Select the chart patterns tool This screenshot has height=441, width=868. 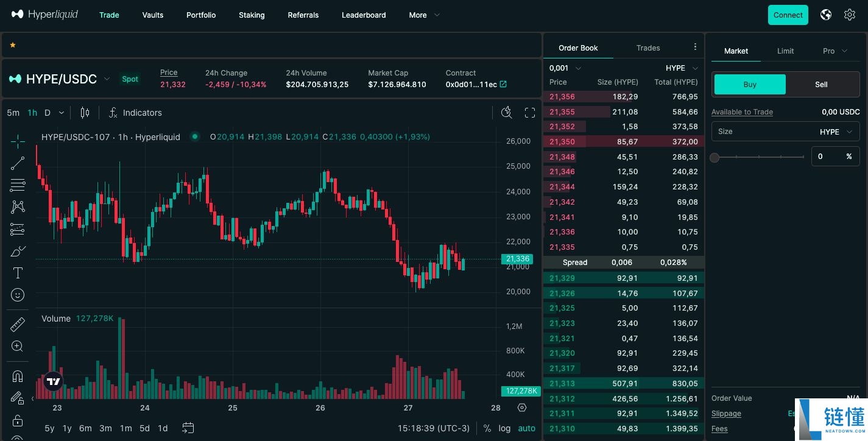pyautogui.click(x=18, y=207)
